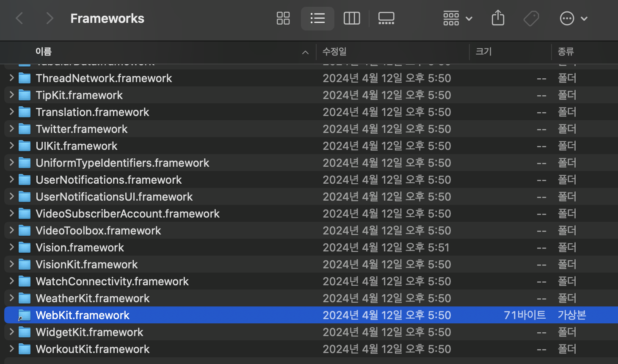The height and width of the screenshot is (364, 618).
Task: Switch to list view
Action: pos(317,18)
